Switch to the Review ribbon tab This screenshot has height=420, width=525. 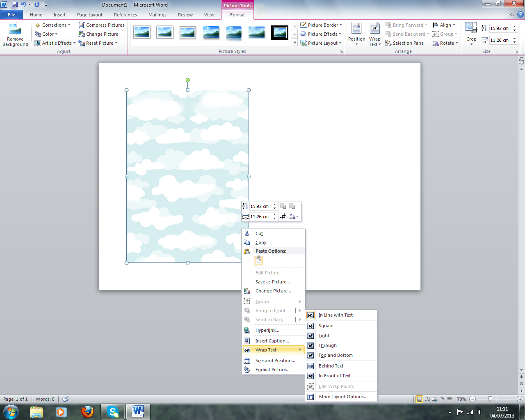(x=185, y=15)
